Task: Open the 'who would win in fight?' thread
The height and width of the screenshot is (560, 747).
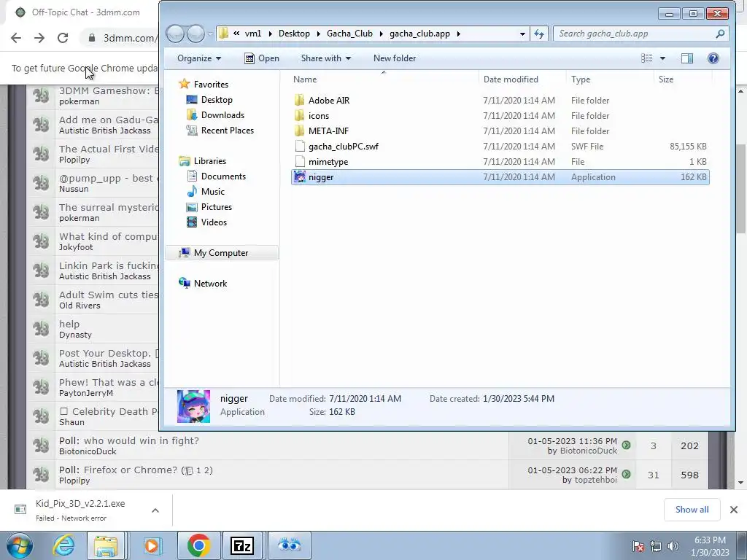Action: [x=142, y=440]
